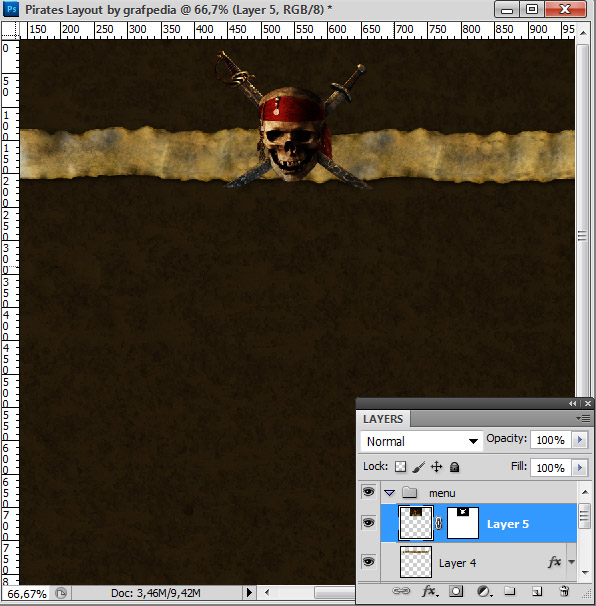This screenshot has height=606, width=596.
Task: Click canvas vertical scroll up arrow
Action: (x=583, y=33)
